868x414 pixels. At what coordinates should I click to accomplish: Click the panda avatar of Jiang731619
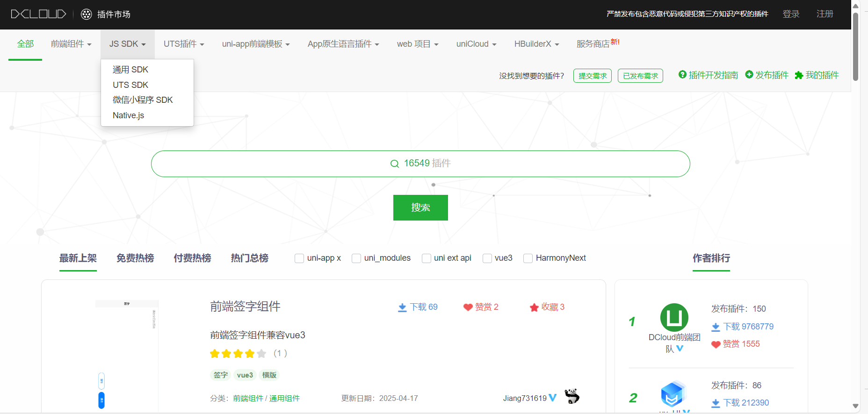[572, 396]
